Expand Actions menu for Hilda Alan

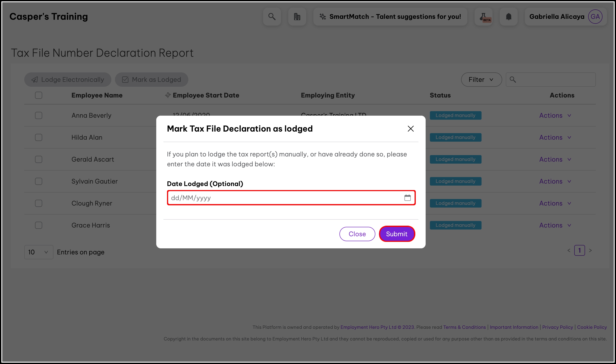pos(555,137)
